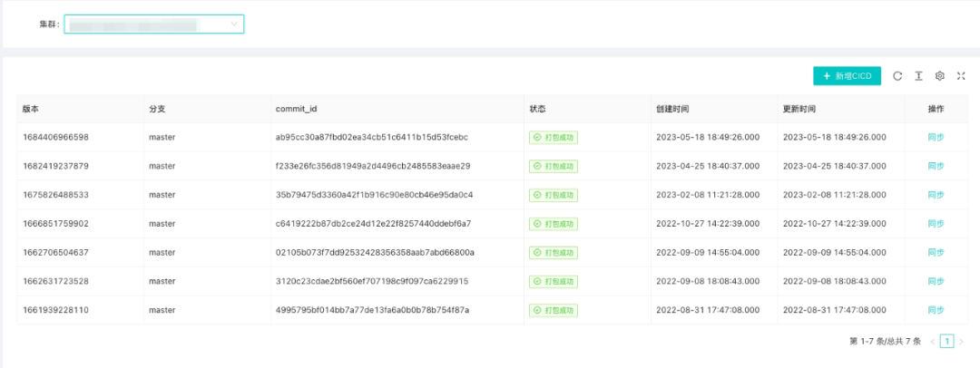Click creation time 2023-02-08 11:21:28.000
Screen dimensions: 980x368
pyautogui.click(x=708, y=195)
